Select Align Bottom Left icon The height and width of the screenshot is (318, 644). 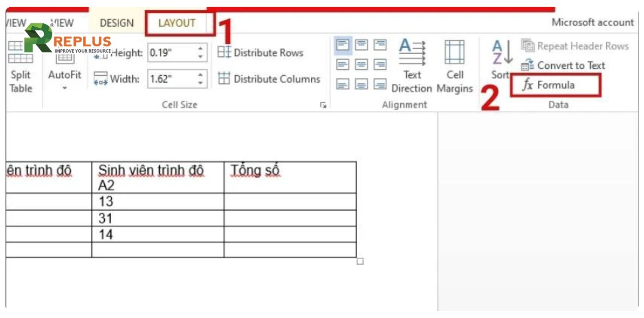[x=343, y=84]
